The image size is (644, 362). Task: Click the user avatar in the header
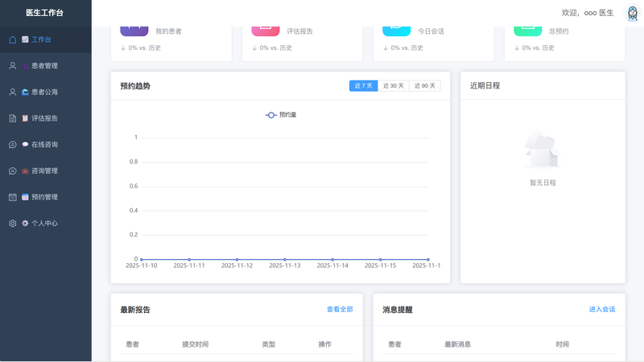633,13
